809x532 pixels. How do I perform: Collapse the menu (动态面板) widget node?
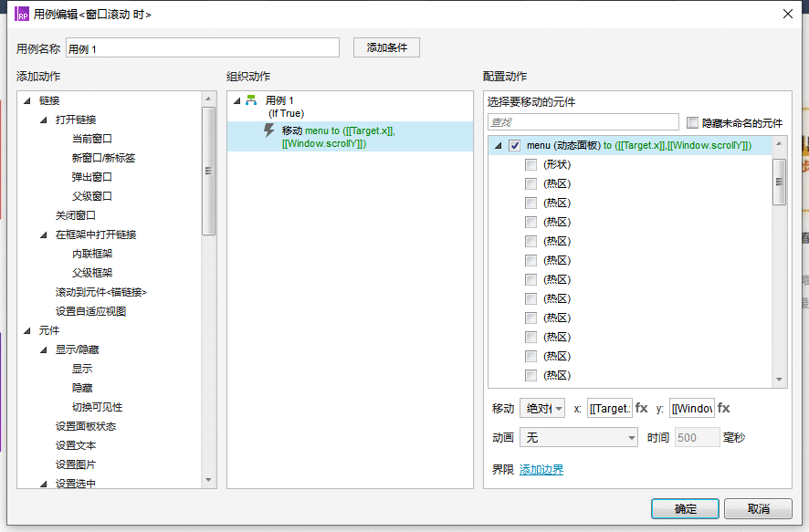[499, 145]
